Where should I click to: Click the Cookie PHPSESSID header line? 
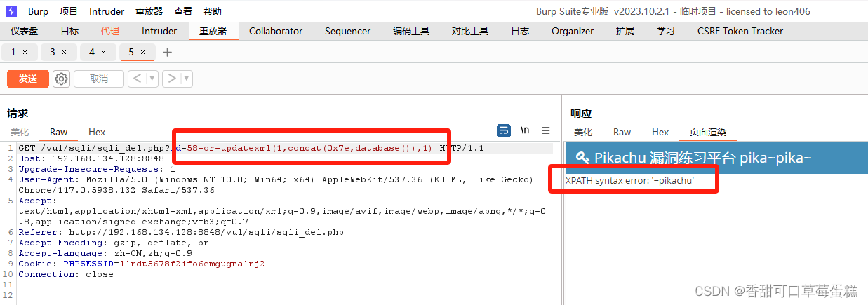coord(141,264)
